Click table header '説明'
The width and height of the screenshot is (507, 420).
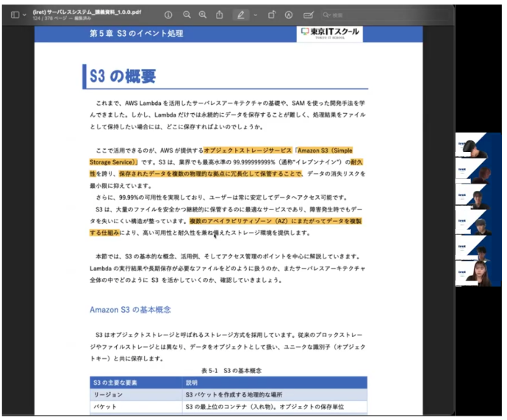pos(192,383)
